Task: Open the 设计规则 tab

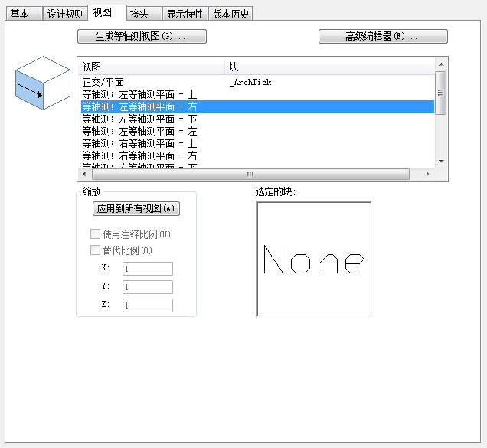Action: click(x=65, y=14)
